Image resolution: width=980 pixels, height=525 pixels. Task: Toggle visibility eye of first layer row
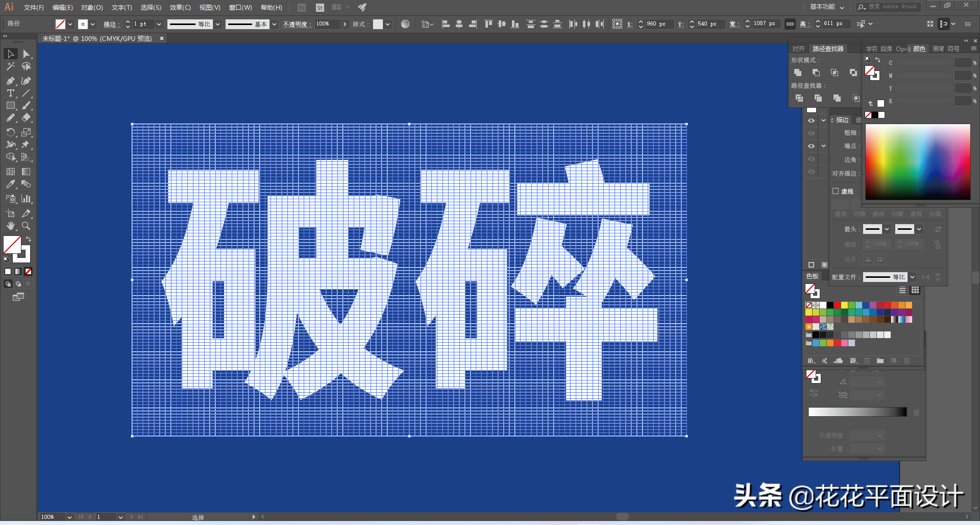(x=811, y=121)
